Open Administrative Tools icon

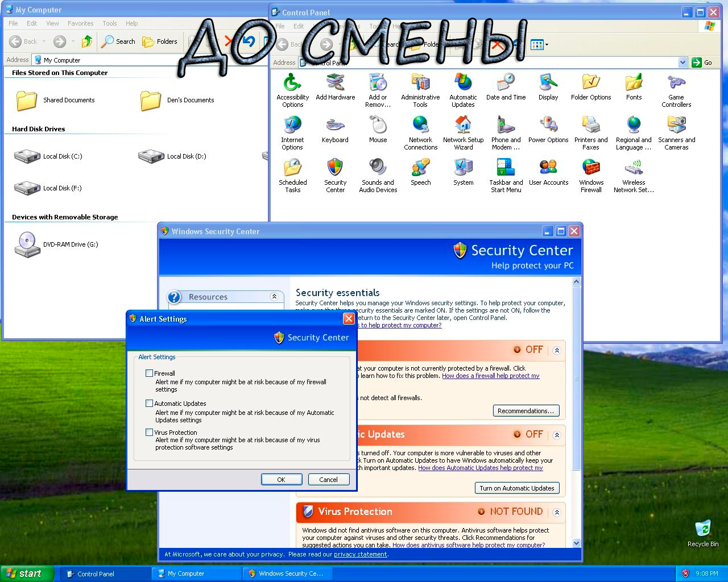[420, 90]
